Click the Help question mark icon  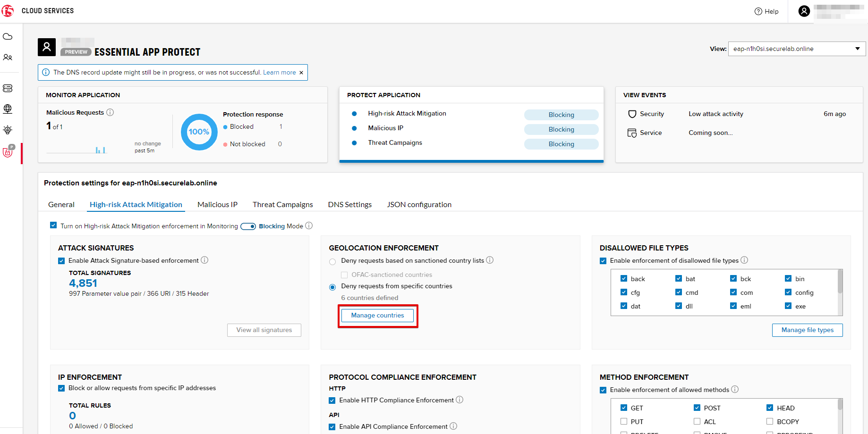click(x=758, y=11)
